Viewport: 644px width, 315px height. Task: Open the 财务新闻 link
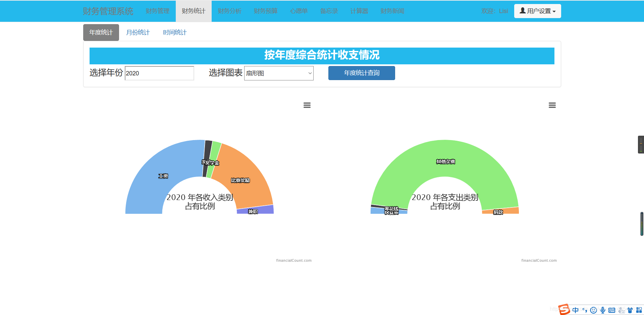coord(392,11)
